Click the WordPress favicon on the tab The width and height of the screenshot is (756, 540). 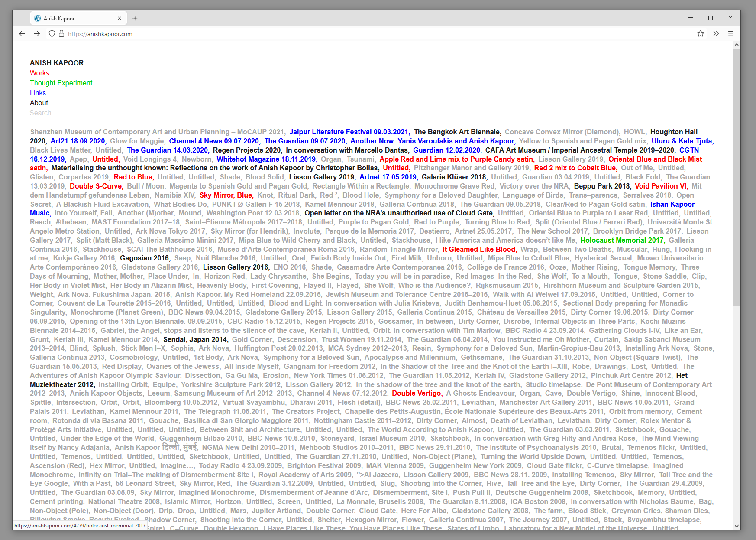(38, 18)
